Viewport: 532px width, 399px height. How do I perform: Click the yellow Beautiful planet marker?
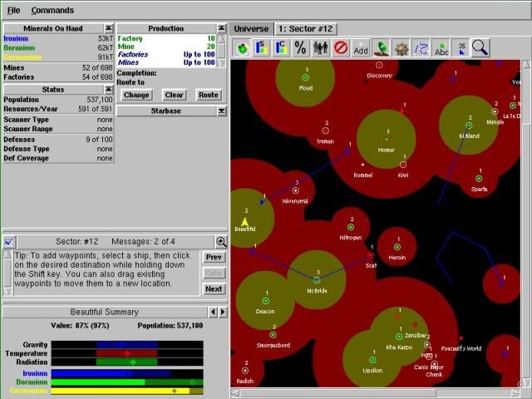pyautogui.click(x=244, y=222)
